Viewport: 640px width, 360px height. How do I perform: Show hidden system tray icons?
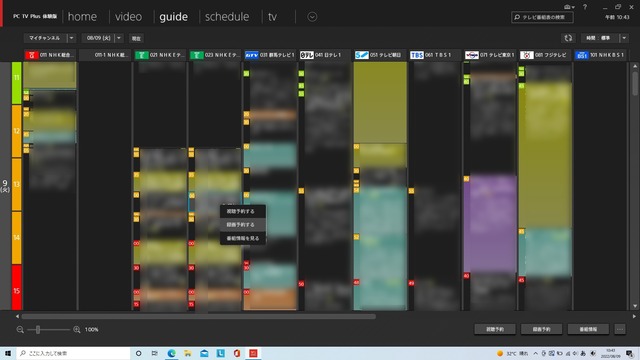coord(536,353)
